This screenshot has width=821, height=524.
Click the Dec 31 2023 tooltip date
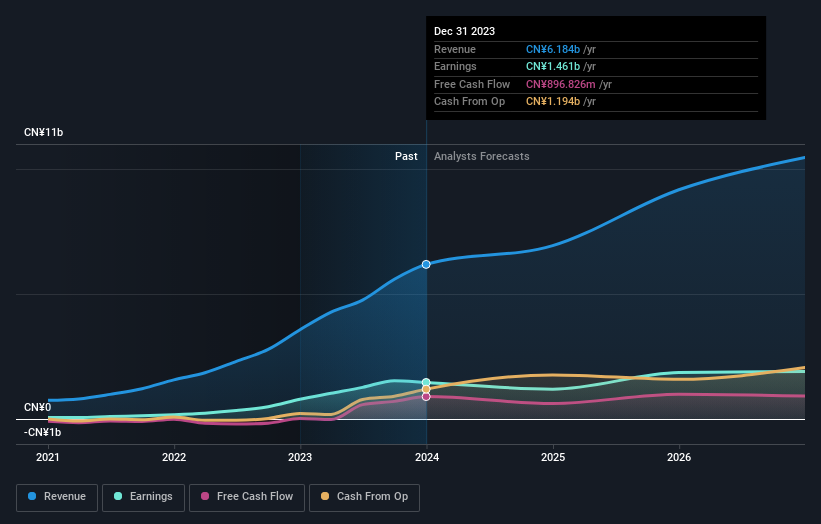tap(464, 31)
